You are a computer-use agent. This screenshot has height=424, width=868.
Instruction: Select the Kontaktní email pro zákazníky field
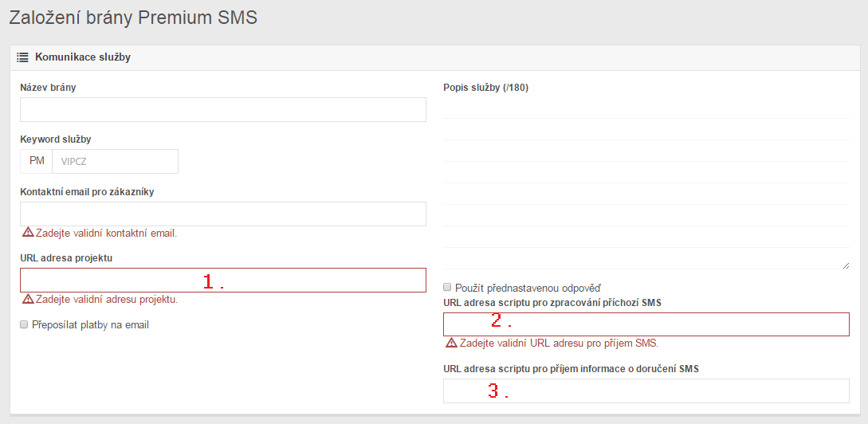pyautogui.click(x=223, y=214)
